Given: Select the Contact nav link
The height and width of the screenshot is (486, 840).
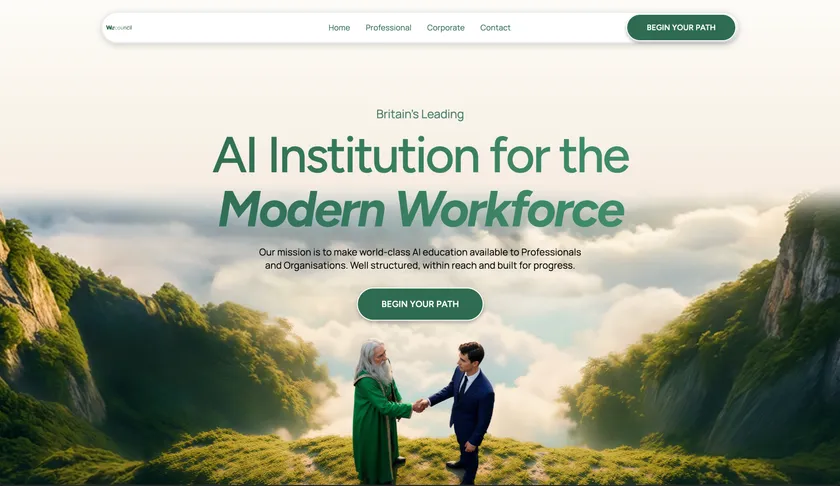Looking at the screenshot, I should click(x=495, y=28).
